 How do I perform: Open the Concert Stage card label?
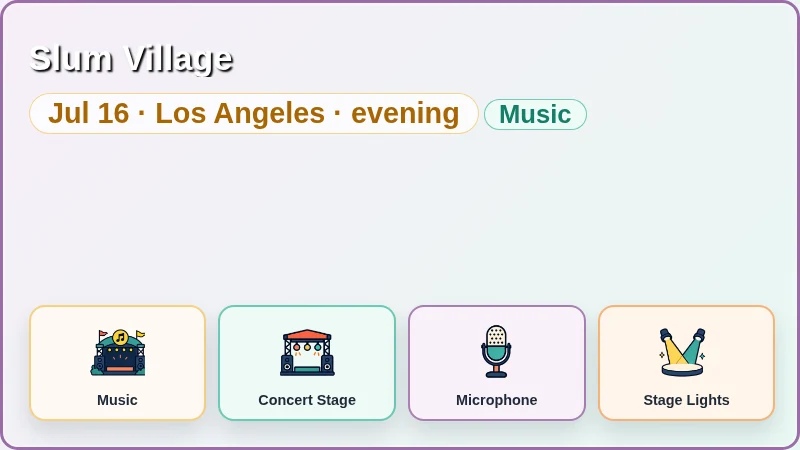click(307, 400)
